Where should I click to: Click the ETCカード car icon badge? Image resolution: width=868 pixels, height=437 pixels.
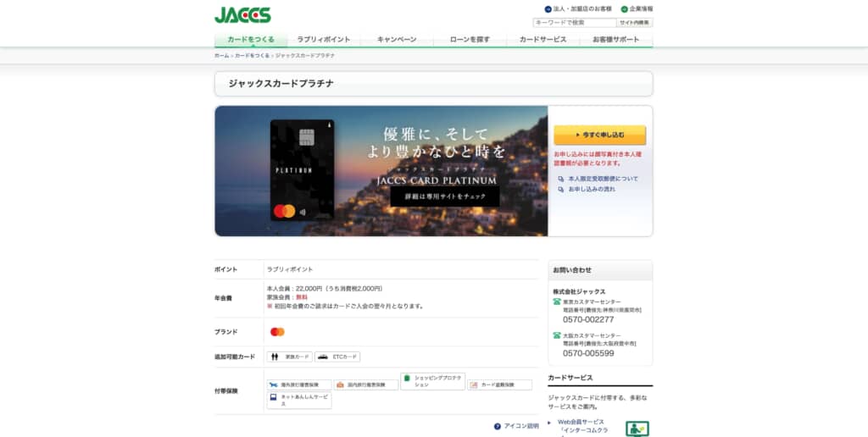pyautogui.click(x=337, y=357)
